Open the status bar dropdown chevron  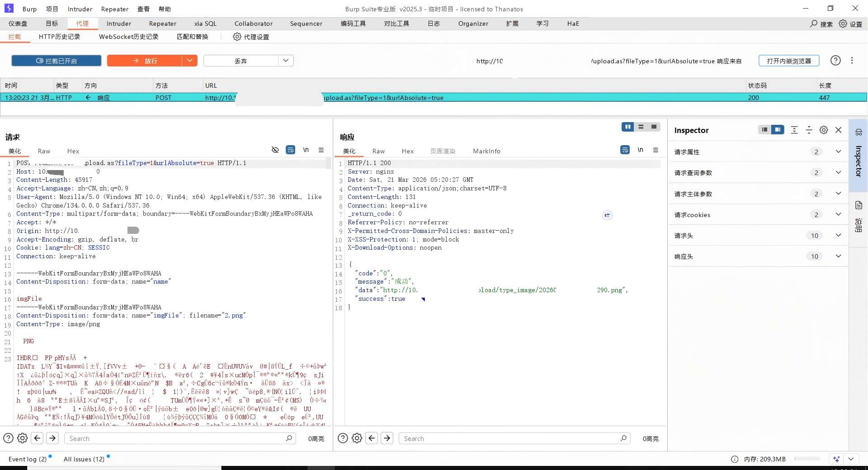(x=851, y=459)
